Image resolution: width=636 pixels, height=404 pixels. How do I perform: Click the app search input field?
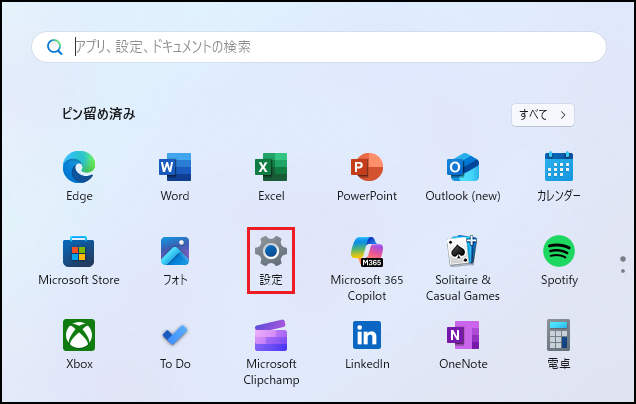point(330,46)
